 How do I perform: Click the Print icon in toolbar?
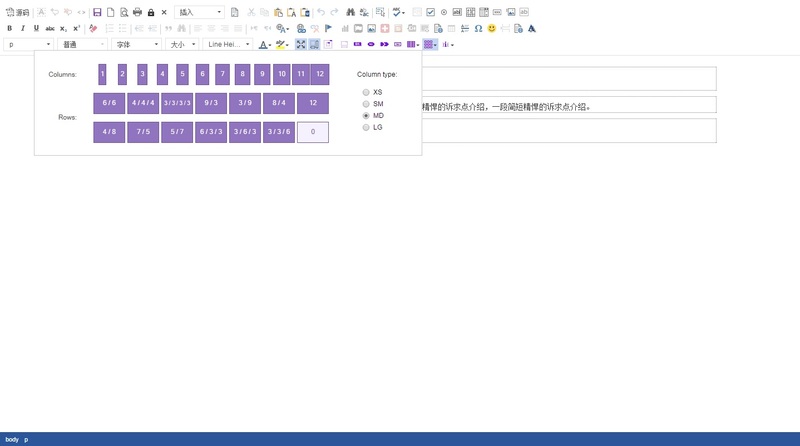(137, 12)
